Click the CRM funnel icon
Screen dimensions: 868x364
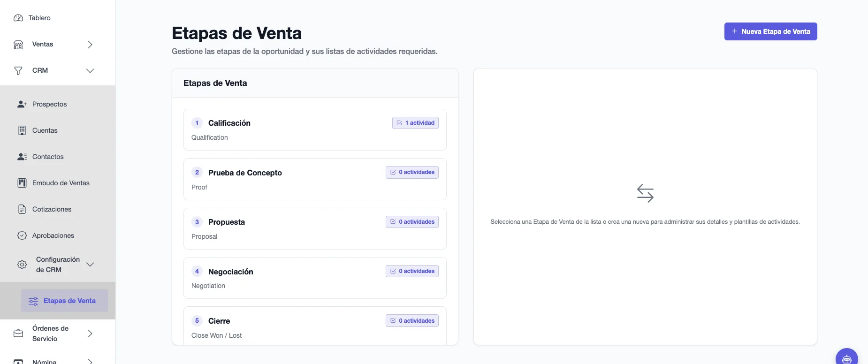tap(18, 71)
